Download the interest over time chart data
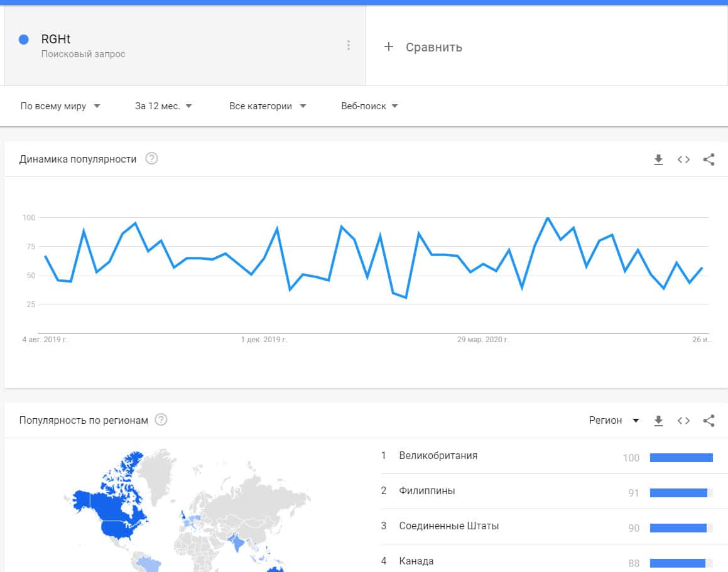 [x=658, y=159]
